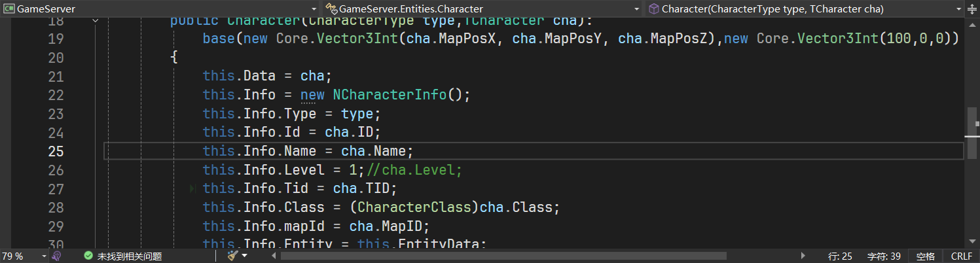Open the code cleanup broom icon

[232, 256]
